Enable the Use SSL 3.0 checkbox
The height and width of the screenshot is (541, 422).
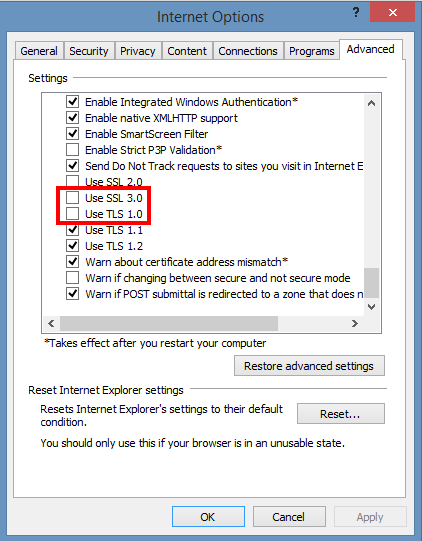pos(72,198)
